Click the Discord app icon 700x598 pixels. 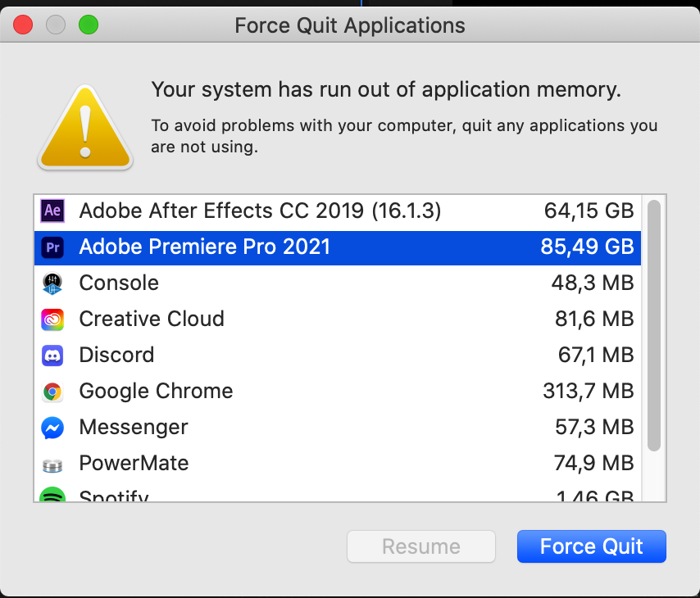point(52,356)
